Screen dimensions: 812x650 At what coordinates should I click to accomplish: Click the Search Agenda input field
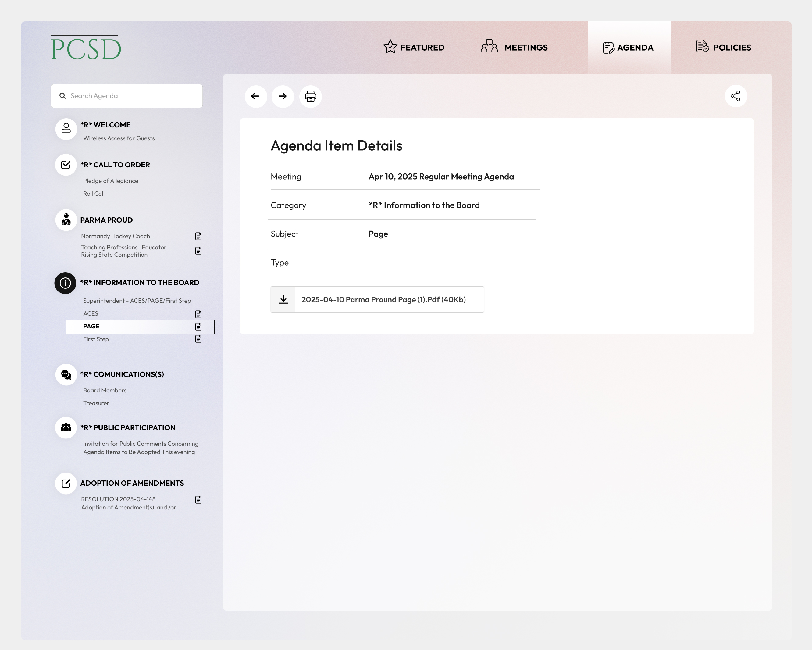126,96
